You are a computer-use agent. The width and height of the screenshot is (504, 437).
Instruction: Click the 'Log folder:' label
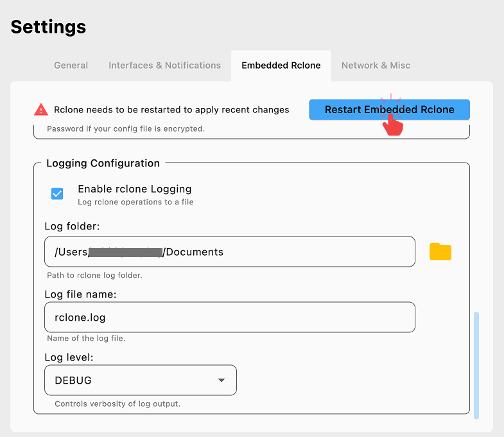click(73, 226)
